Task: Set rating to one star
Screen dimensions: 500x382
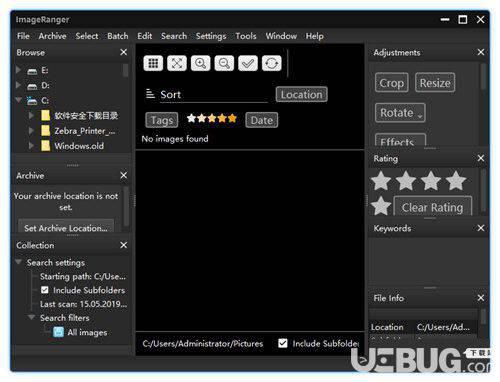Action: pyautogui.click(x=381, y=181)
